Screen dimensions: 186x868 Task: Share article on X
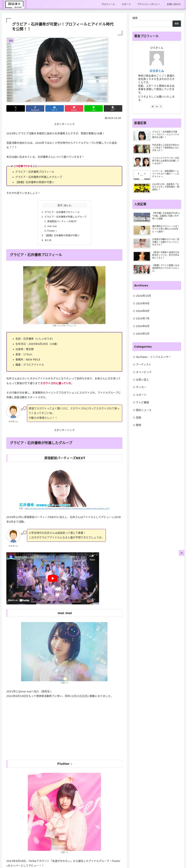click(15, 108)
